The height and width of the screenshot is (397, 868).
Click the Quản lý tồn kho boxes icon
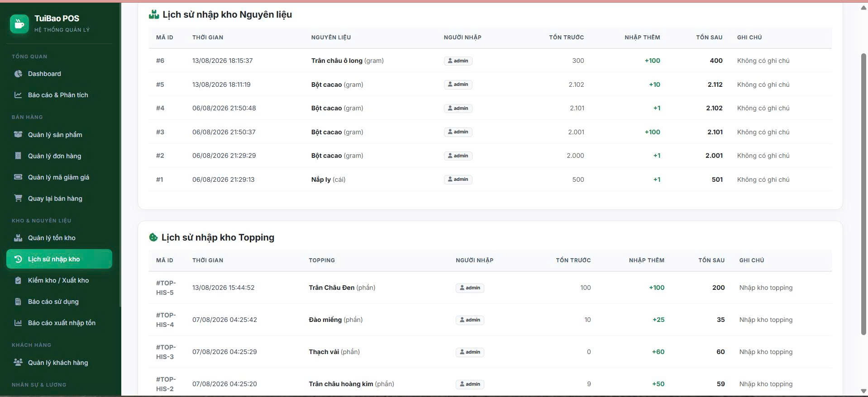point(18,237)
